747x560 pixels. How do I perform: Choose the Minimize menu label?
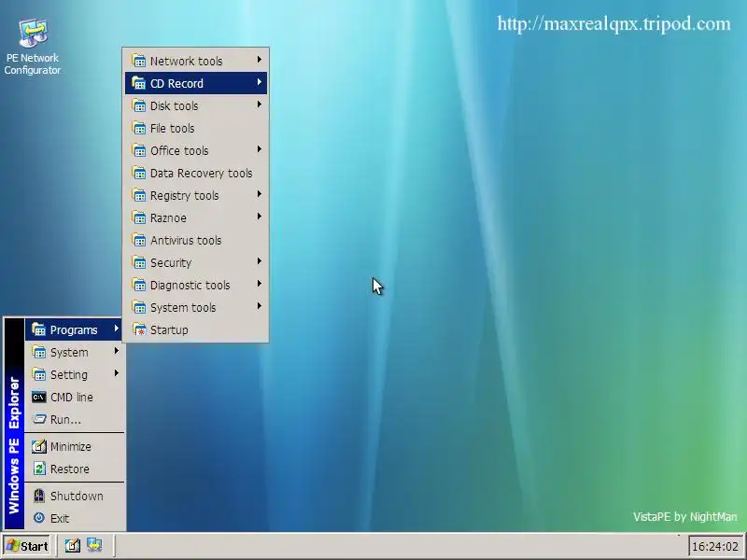pos(71,447)
